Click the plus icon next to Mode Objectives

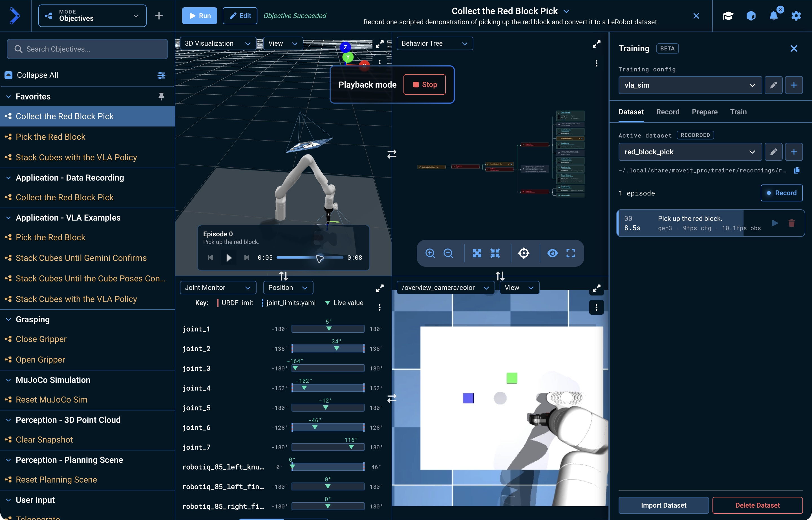[x=159, y=16]
